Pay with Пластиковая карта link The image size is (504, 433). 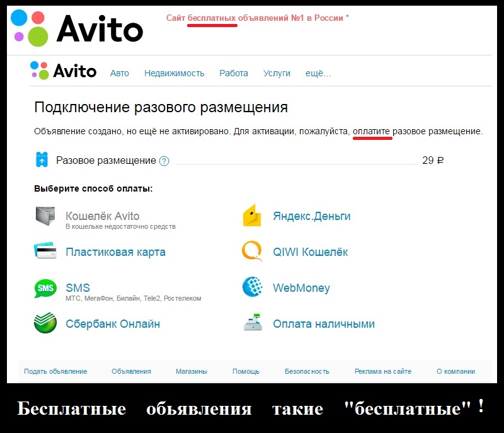[x=115, y=252]
